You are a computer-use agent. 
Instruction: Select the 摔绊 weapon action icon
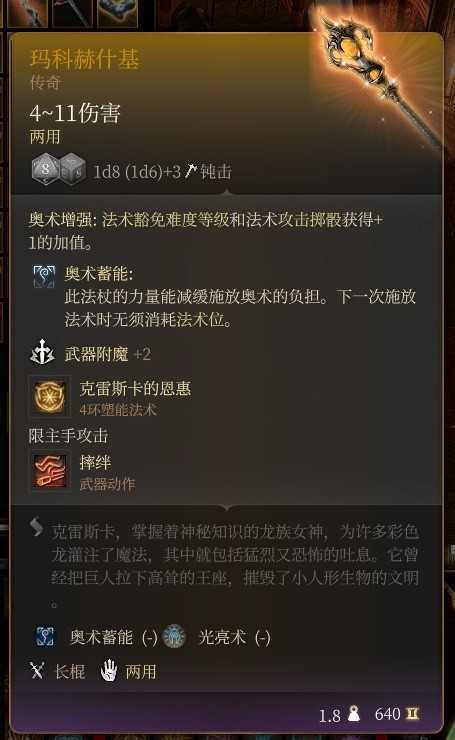tap(49, 471)
